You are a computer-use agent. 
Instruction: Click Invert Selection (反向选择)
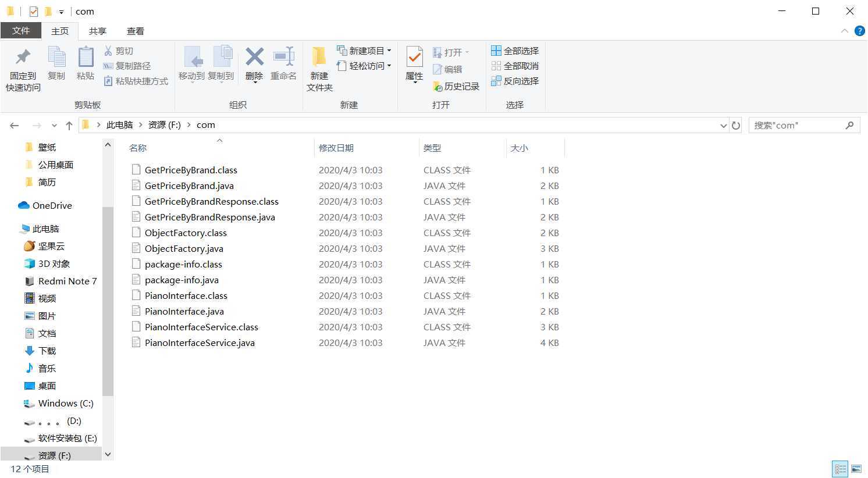coord(515,81)
